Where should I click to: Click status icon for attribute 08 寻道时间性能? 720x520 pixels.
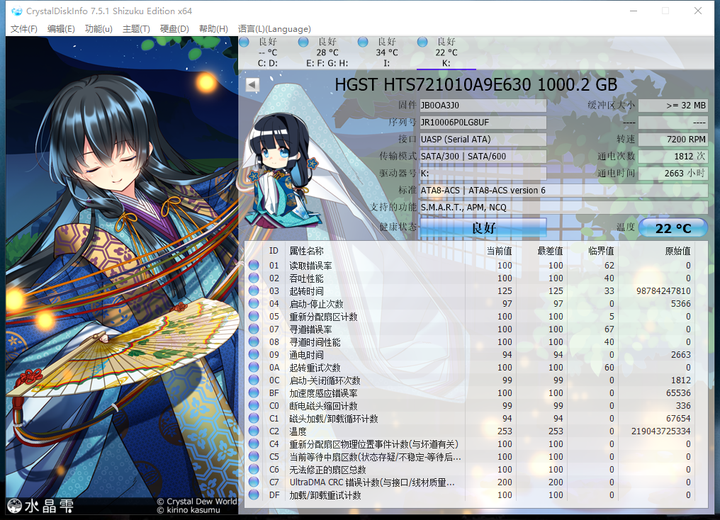(254, 342)
